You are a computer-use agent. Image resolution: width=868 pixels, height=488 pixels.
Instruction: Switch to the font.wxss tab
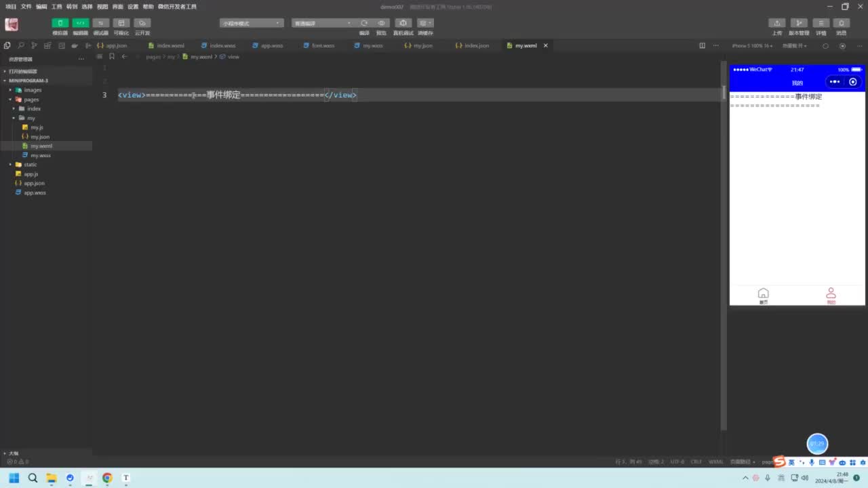click(x=323, y=45)
